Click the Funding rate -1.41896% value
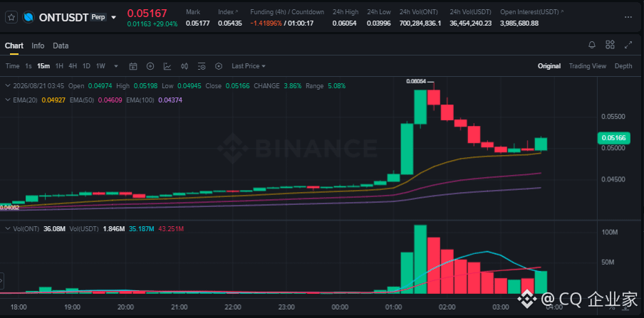The image size is (644, 318). point(266,23)
